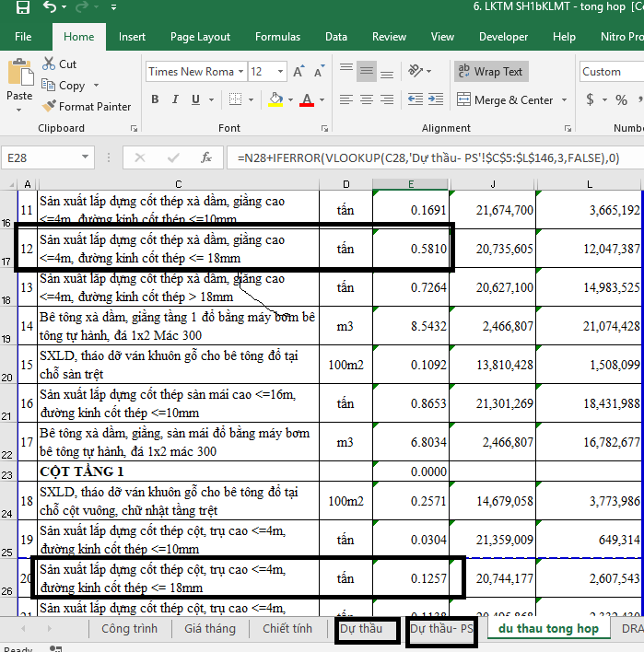Apply red font color
644x652 pixels.
click(307, 99)
